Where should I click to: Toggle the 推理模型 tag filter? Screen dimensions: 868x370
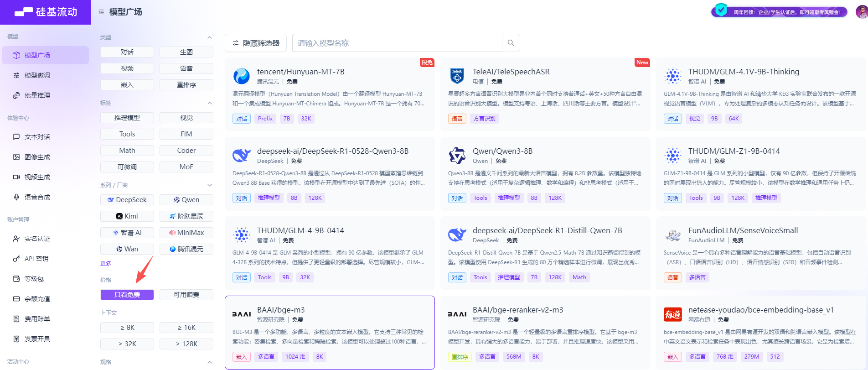(127, 118)
